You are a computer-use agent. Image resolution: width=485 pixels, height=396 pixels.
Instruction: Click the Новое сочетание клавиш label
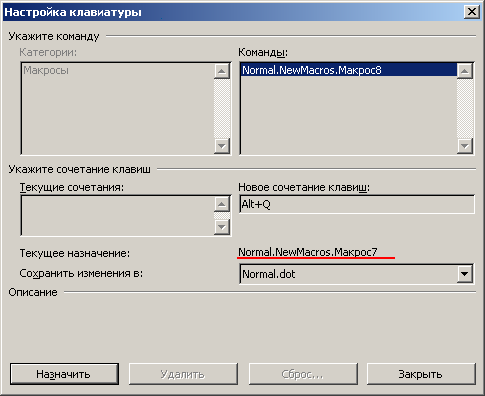(x=304, y=187)
